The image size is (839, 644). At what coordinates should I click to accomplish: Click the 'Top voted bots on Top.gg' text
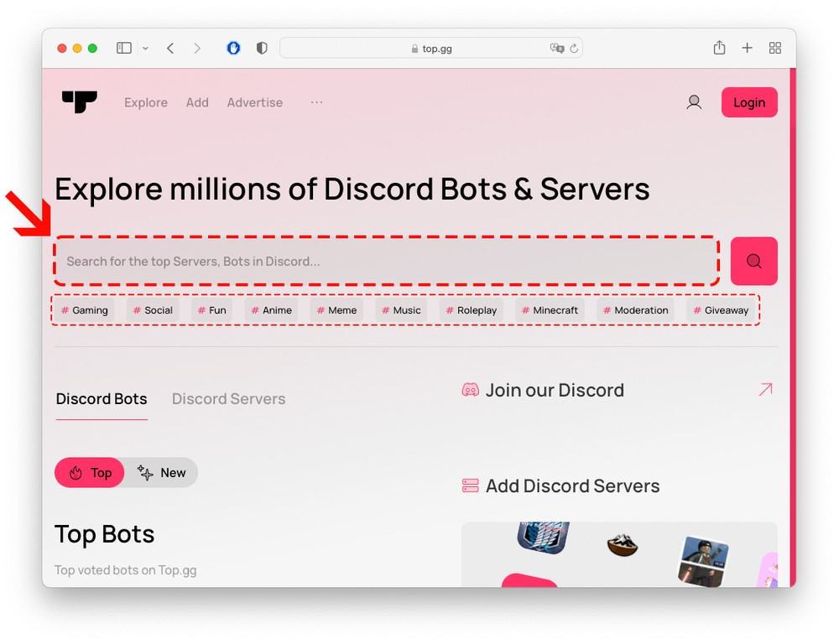click(125, 570)
